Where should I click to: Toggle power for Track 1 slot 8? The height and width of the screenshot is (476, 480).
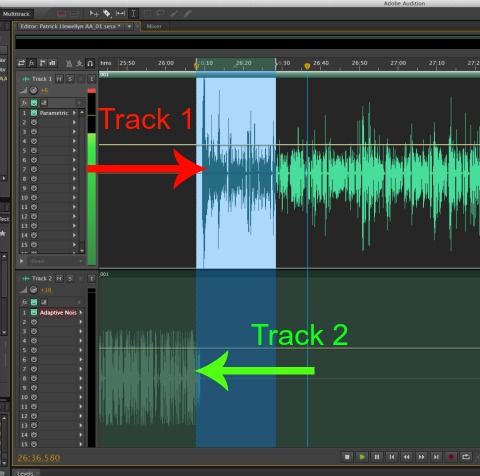pyautogui.click(x=34, y=179)
